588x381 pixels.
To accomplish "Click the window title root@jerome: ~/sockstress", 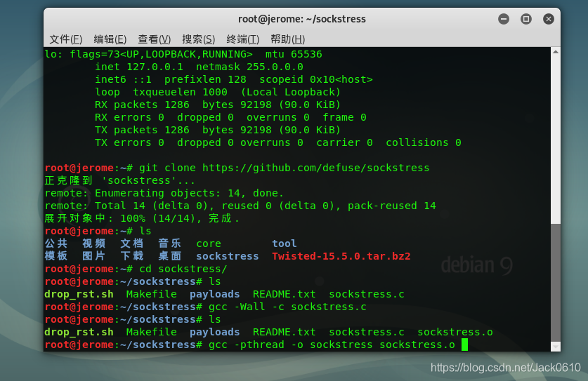I will (x=302, y=19).
